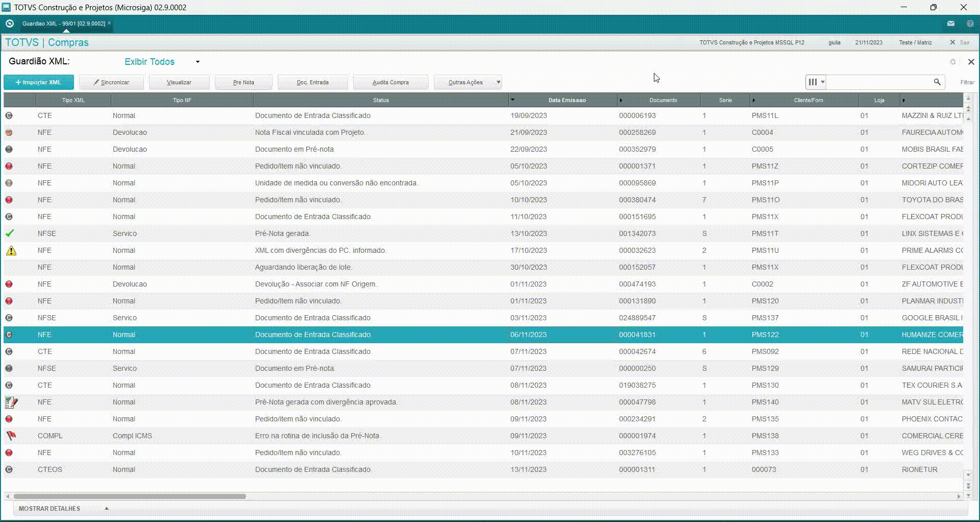Image resolution: width=980 pixels, height=522 pixels.
Task: Click gray pre-nota icon of document 000000250
Action: coord(9,368)
